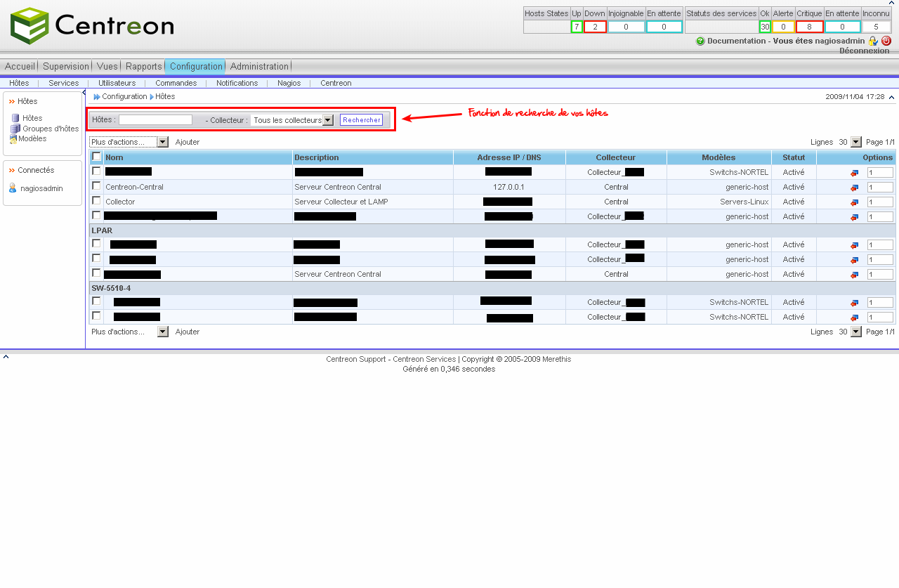Screen dimensions: 899x588
Task: Open the Supervision menu
Action: [66, 66]
